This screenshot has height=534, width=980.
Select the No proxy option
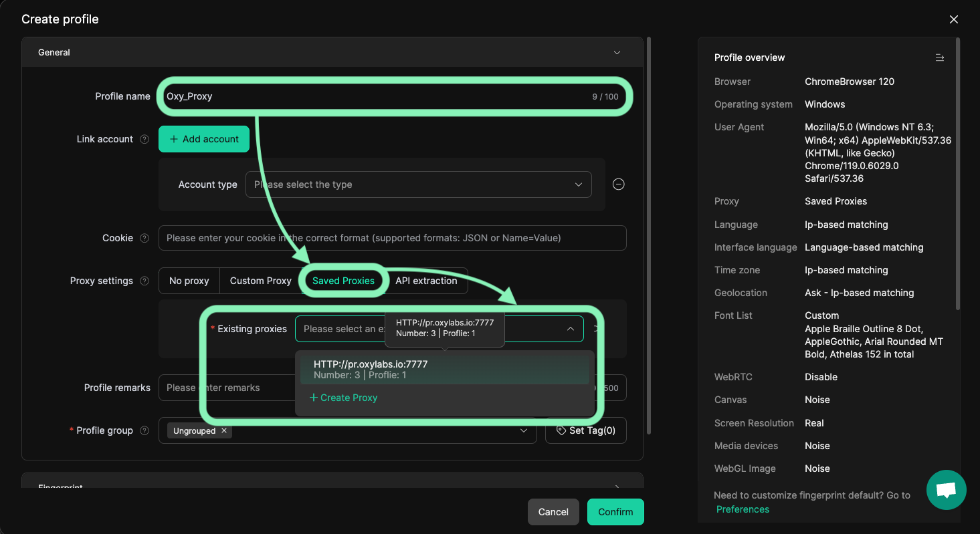pos(189,281)
